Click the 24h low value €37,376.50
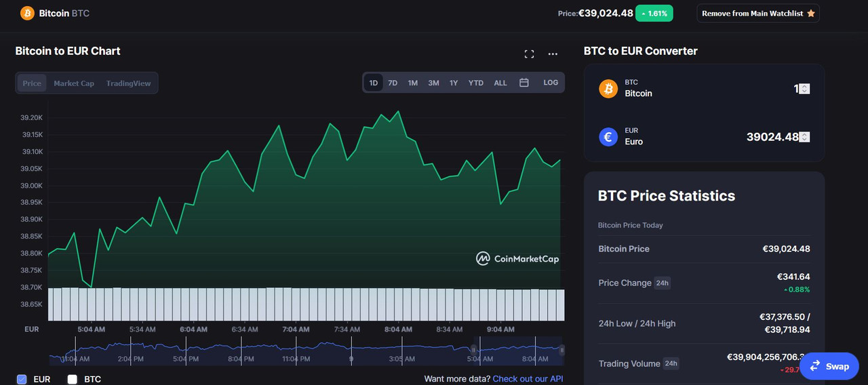This screenshot has height=385, width=868. pos(782,317)
